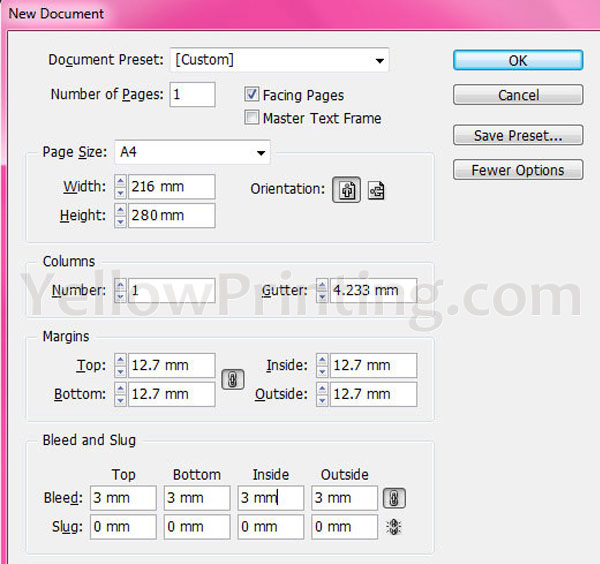This screenshot has height=564, width=600.
Task: Toggle the bleed chain link icon
Action: pyautogui.click(x=395, y=498)
